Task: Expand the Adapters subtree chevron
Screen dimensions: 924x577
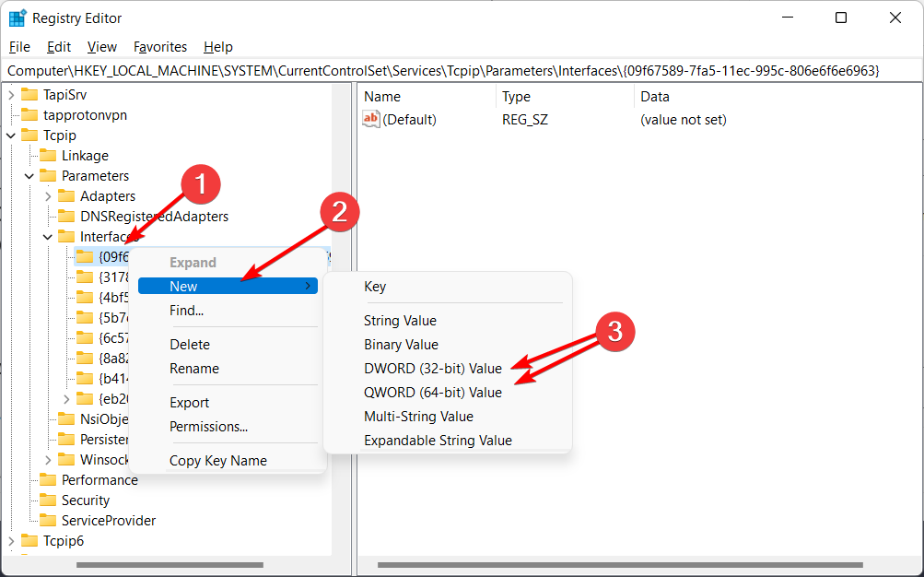Action: (x=47, y=195)
